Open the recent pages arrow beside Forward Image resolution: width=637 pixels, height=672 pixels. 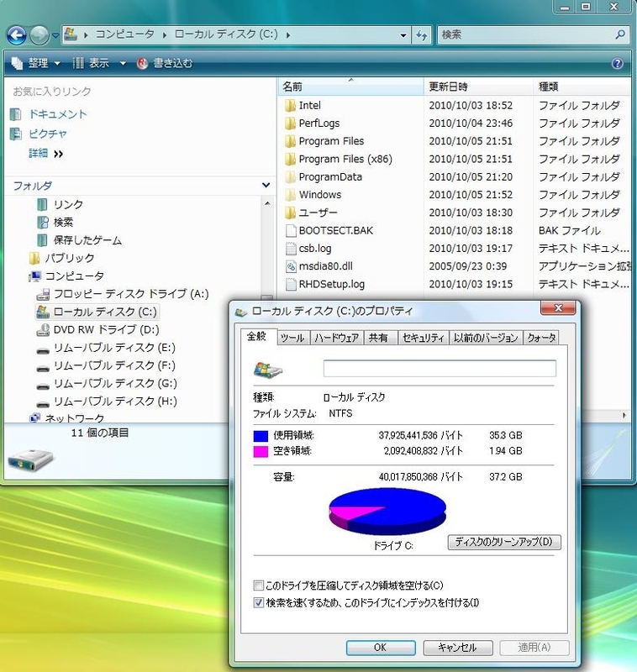point(55,35)
